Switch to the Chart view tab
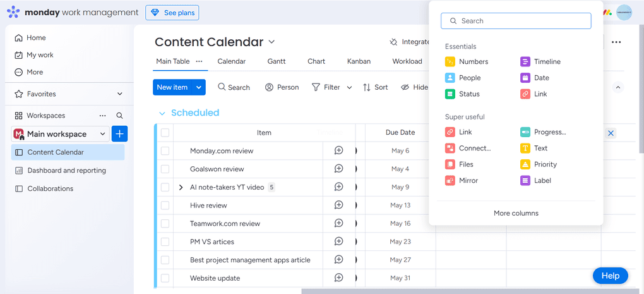 click(x=316, y=61)
